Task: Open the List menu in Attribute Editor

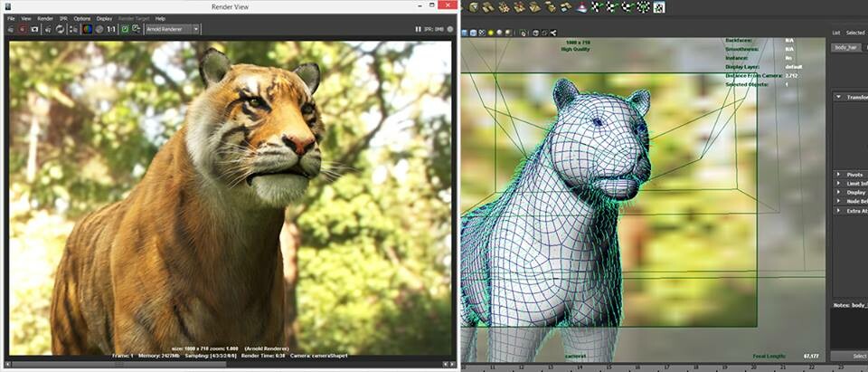Action: (835, 33)
